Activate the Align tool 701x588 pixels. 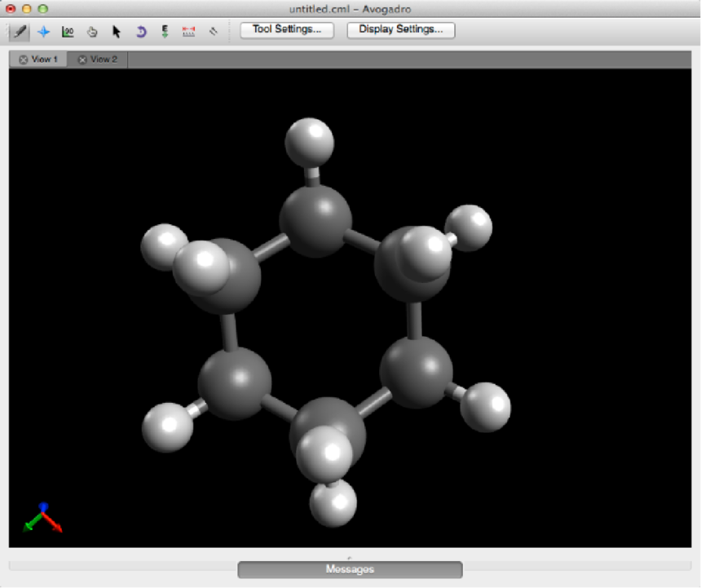(214, 32)
